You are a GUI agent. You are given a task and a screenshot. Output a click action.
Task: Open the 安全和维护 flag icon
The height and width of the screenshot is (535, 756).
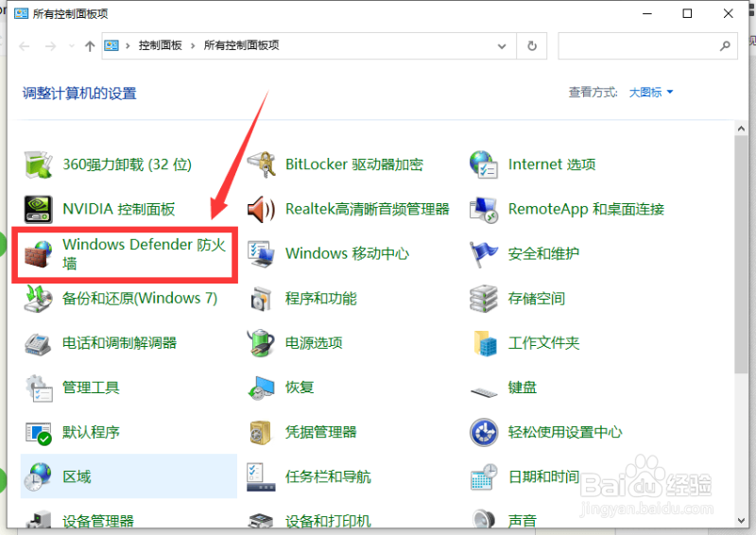click(484, 253)
